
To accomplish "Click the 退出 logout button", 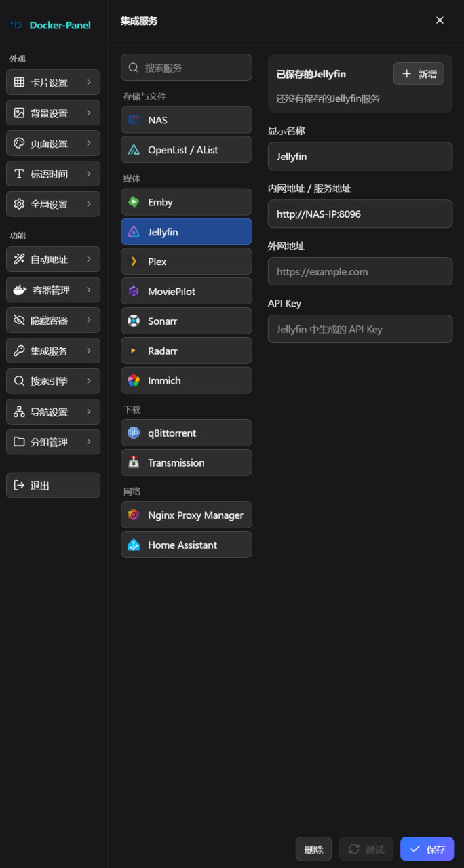I will tap(53, 486).
